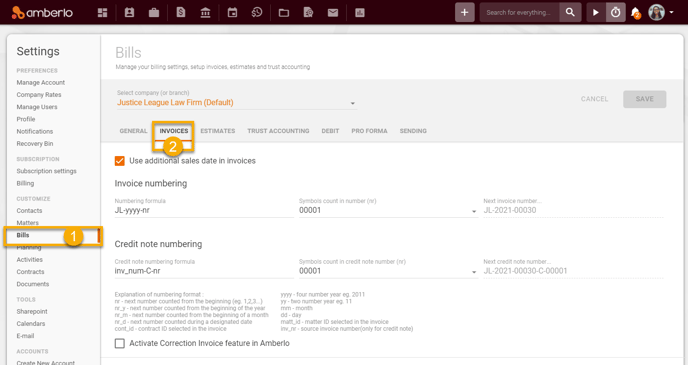
Task: Open Activities customization settings
Action: pyautogui.click(x=29, y=260)
